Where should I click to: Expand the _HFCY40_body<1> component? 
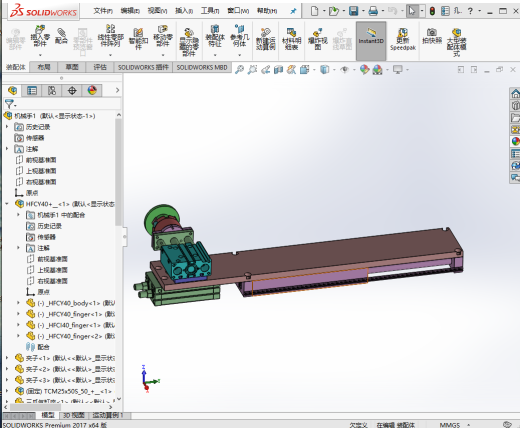(x=18, y=303)
